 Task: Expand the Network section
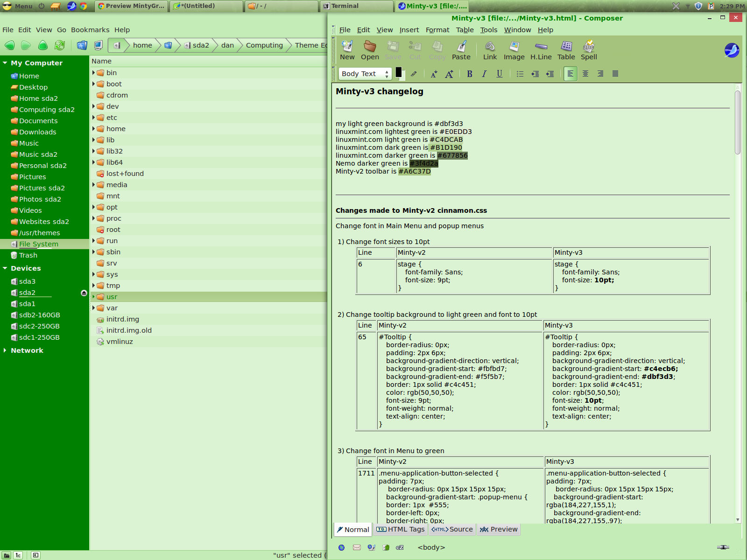[5, 350]
